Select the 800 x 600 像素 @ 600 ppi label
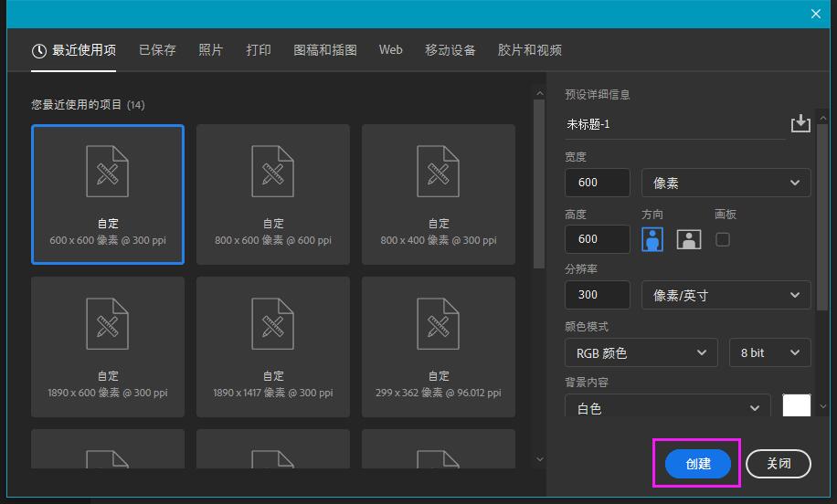The width and height of the screenshot is (837, 504). 273,240
